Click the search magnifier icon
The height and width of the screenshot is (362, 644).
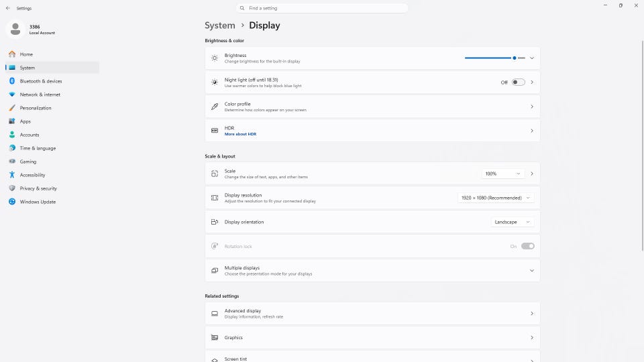242,8
